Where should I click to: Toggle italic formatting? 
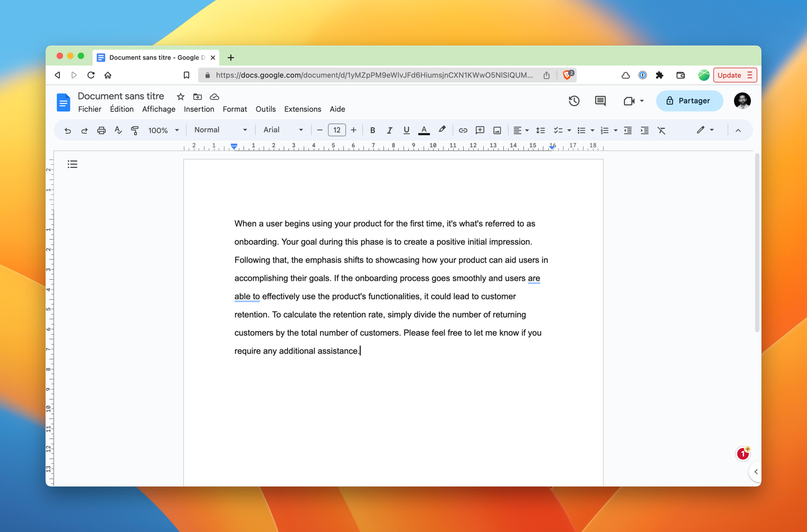pyautogui.click(x=389, y=130)
